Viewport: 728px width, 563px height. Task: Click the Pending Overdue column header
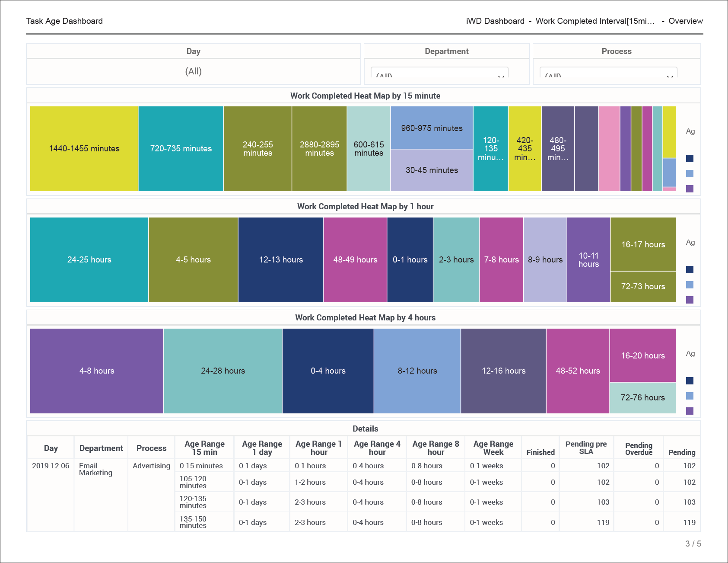click(639, 448)
